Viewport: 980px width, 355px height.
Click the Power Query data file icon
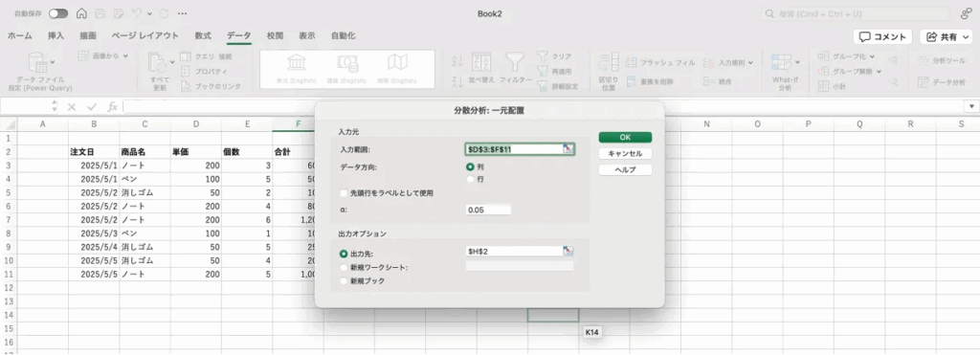pos(38,62)
